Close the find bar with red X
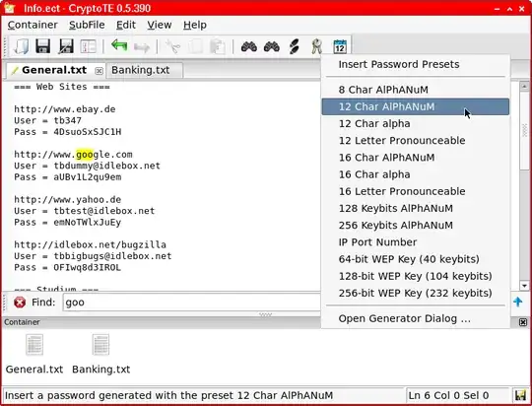 pos(20,302)
